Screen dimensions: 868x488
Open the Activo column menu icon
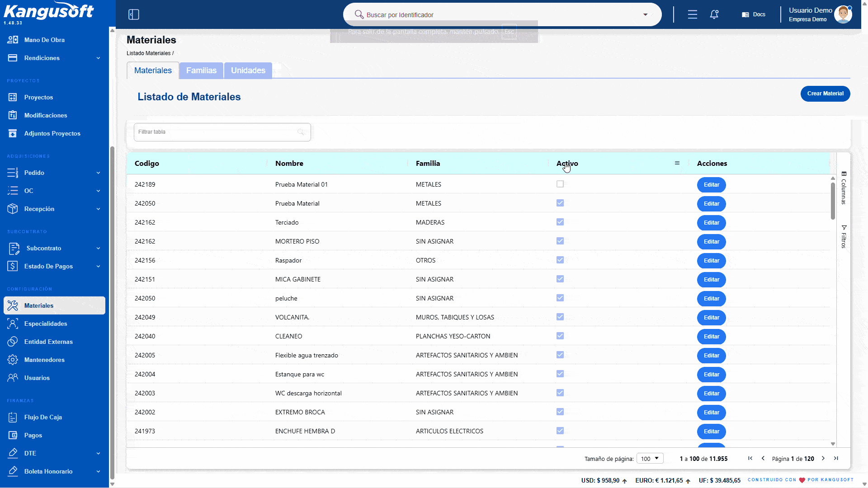pyautogui.click(x=677, y=163)
